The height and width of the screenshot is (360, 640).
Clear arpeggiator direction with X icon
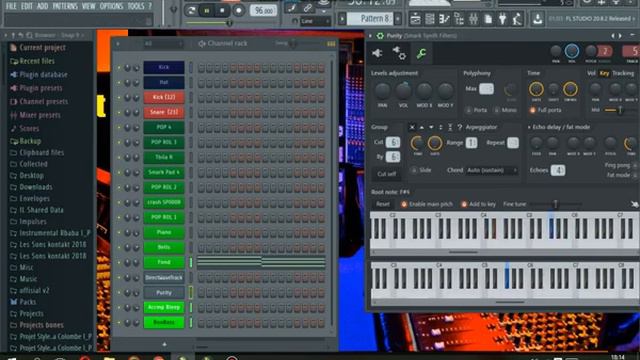pos(412,127)
